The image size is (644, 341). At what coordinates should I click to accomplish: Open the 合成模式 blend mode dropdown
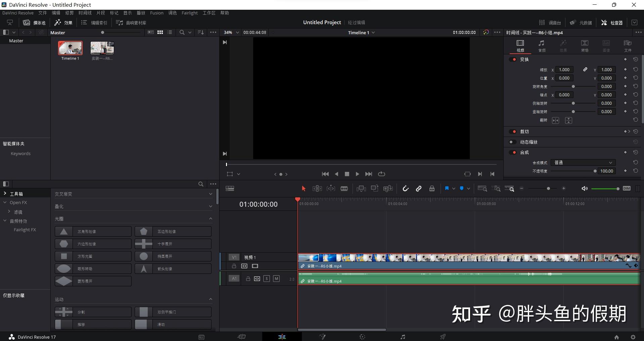583,162
